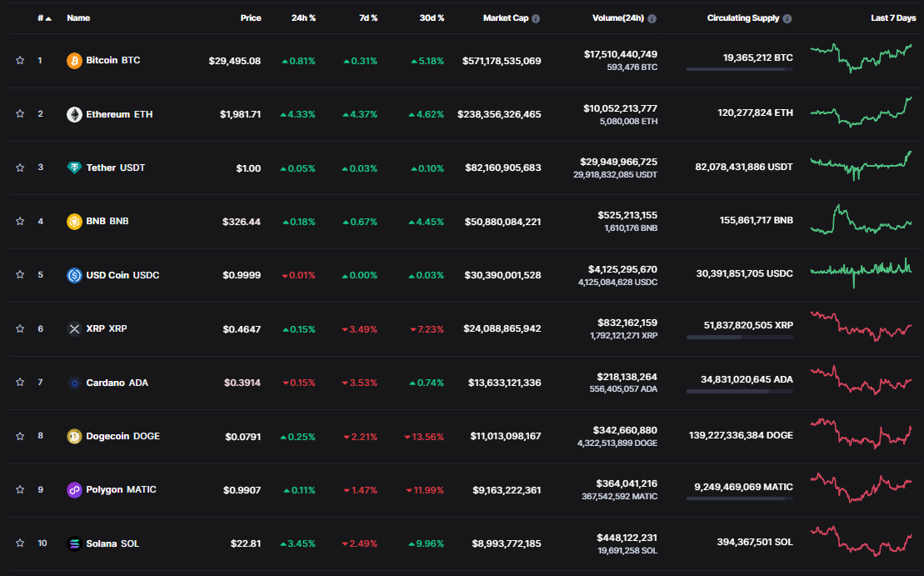The image size is (924, 576).
Task: Click the Solana logo icon
Action: click(74, 543)
